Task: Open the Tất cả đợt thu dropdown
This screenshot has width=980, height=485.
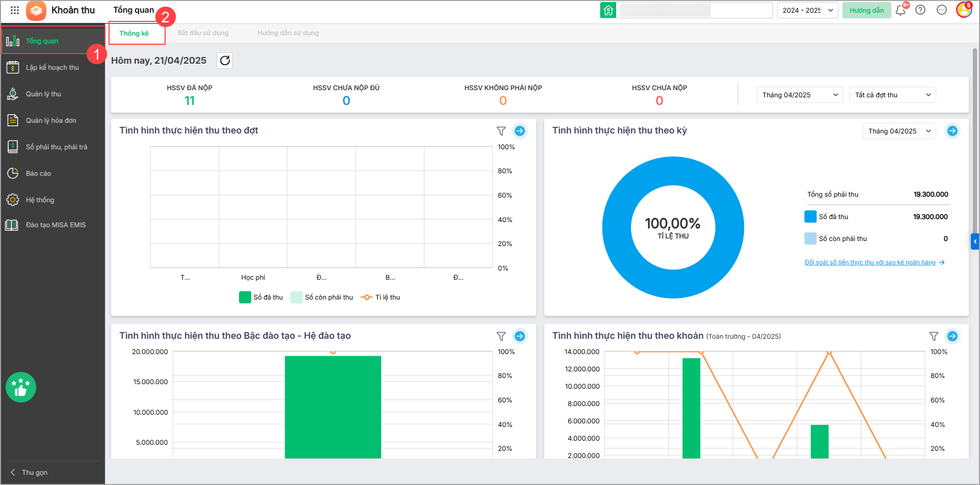Action: coord(892,95)
